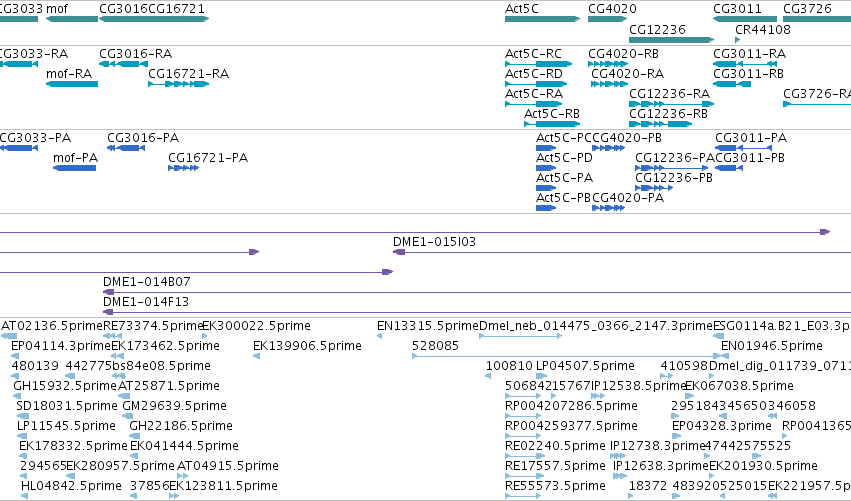Click the RE02240.5prime EST arrow
Viewport: 851px width, 501px height.
523,456
